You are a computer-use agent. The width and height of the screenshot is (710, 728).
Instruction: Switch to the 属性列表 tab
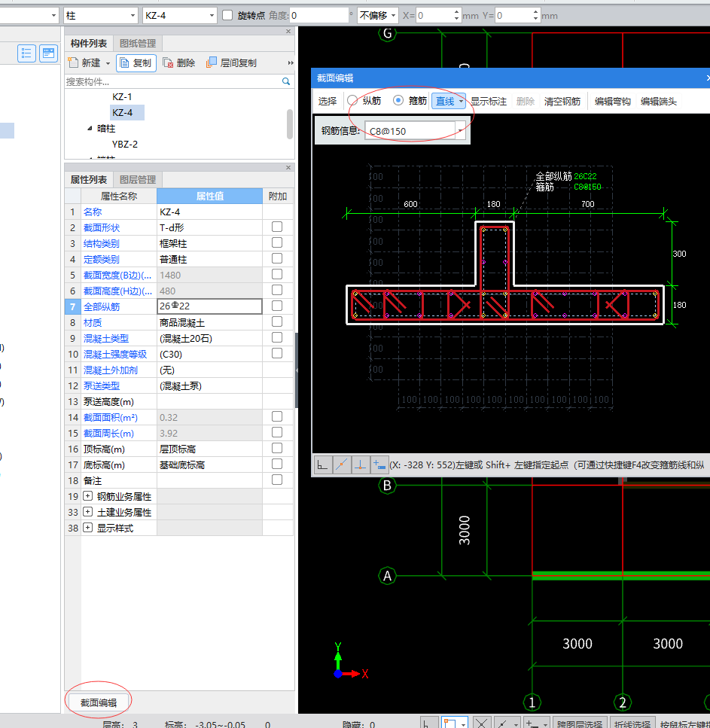(89, 179)
